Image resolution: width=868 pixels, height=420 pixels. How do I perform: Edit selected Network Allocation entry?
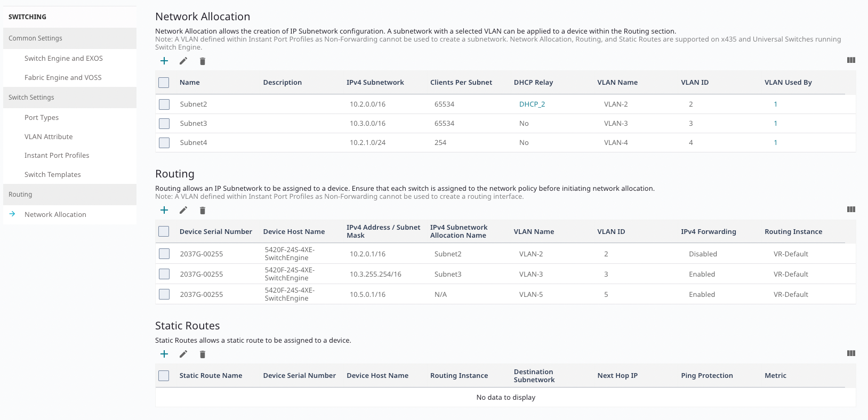(x=183, y=61)
